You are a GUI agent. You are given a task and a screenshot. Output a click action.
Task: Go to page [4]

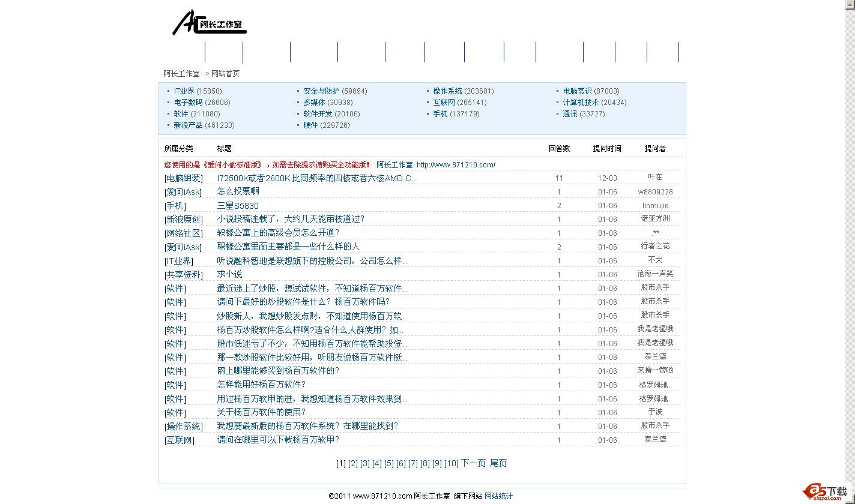(x=377, y=463)
